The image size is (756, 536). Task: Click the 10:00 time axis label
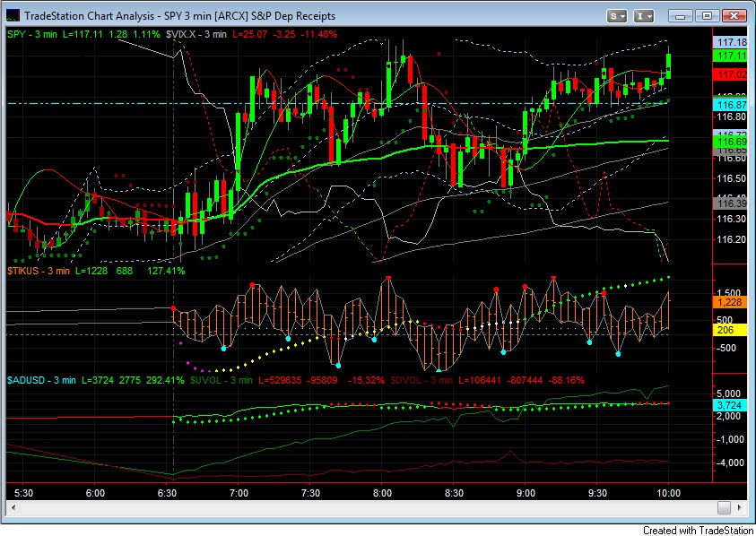(669, 493)
